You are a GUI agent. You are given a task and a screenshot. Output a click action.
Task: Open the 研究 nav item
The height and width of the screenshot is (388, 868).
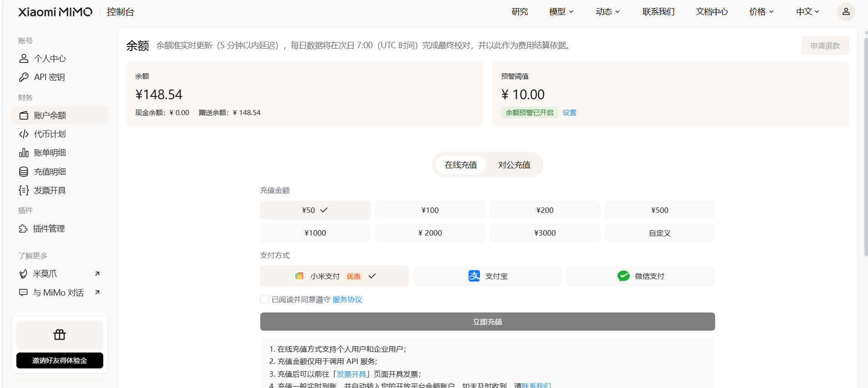520,12
